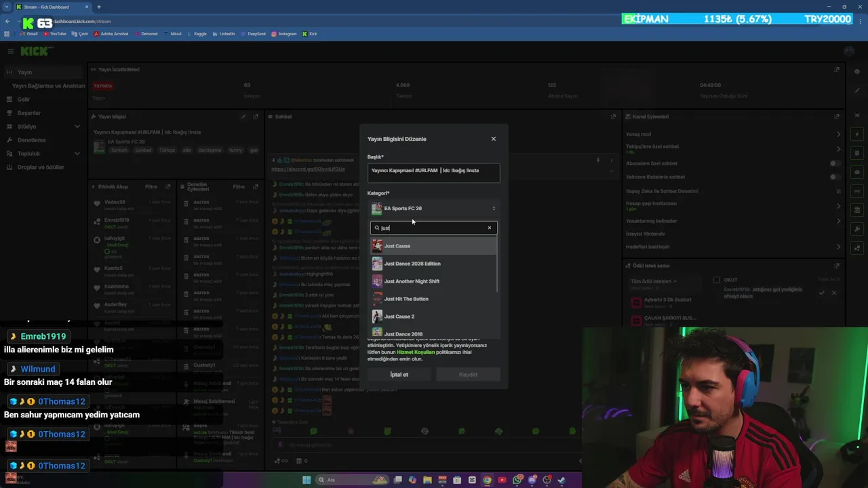This screenshot has width=868, height=488.
Task: Open a new browser tab
Action: point(99,7)
